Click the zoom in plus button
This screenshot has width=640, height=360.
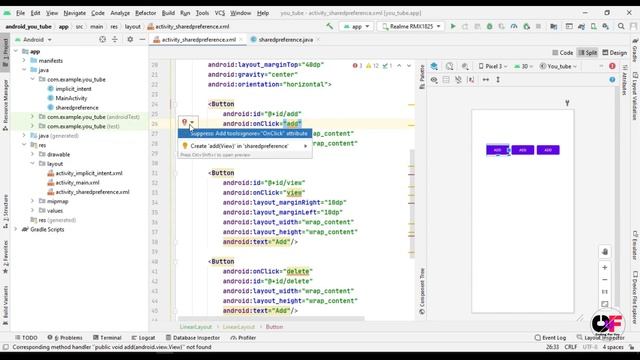(x=604, y=267)
